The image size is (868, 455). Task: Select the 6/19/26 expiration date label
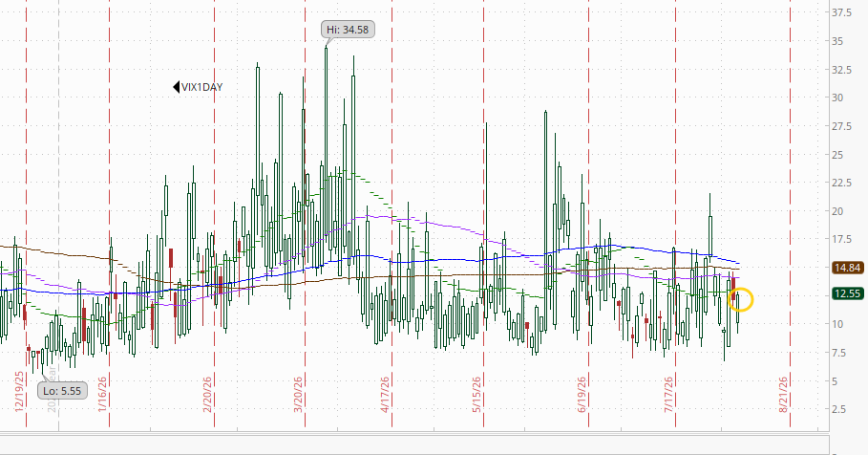(582, 394)
